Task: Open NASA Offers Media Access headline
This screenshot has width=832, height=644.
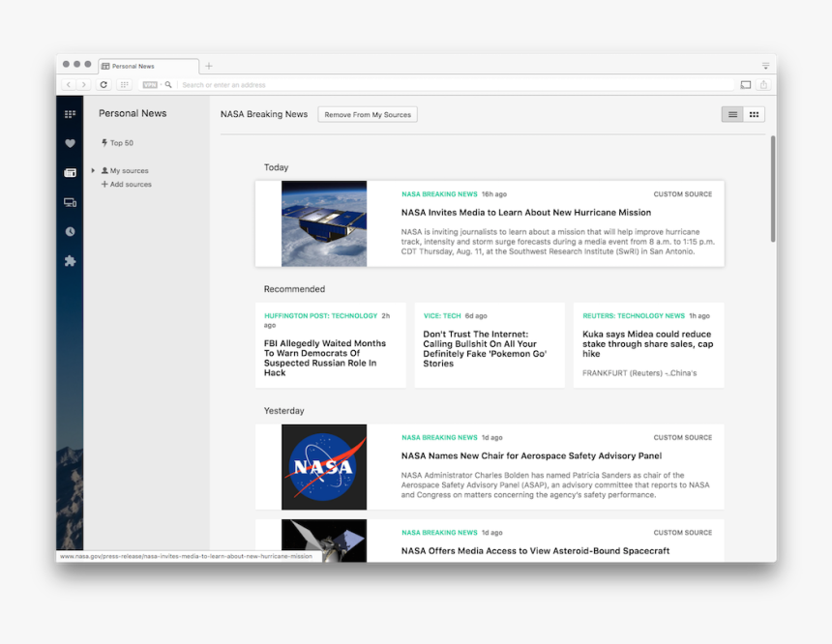Action: point(535,550)
